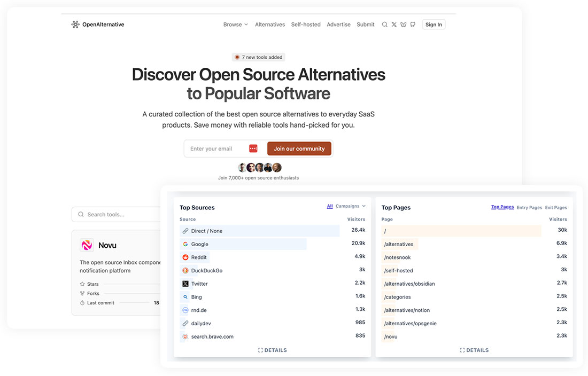Click the Novu logo icon
588x376 pixels.
click(87, 245)
